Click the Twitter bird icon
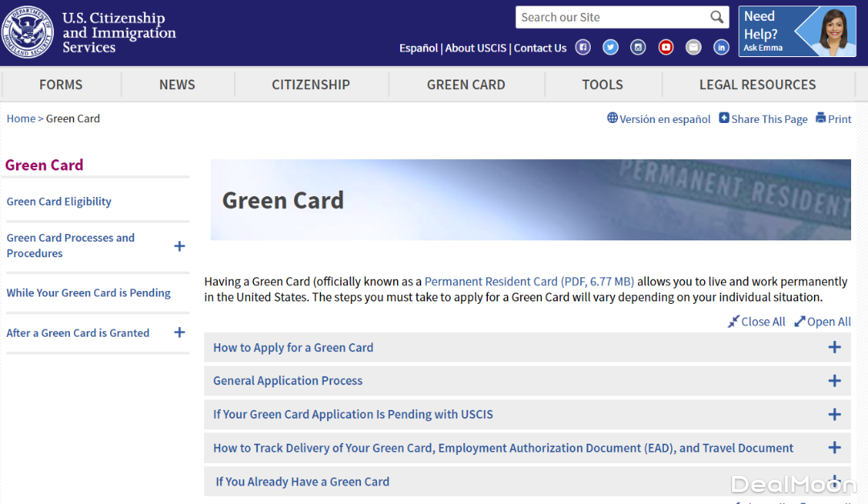Image resolution: width=868 pixels, height=504 pixels. click(611, 47)
